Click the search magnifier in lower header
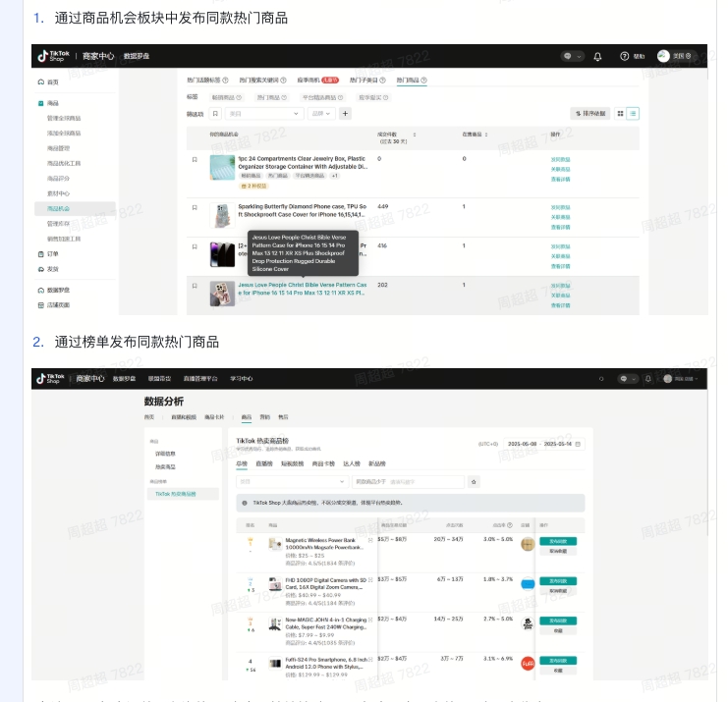 pyautogui.click(x=601, y=378)
